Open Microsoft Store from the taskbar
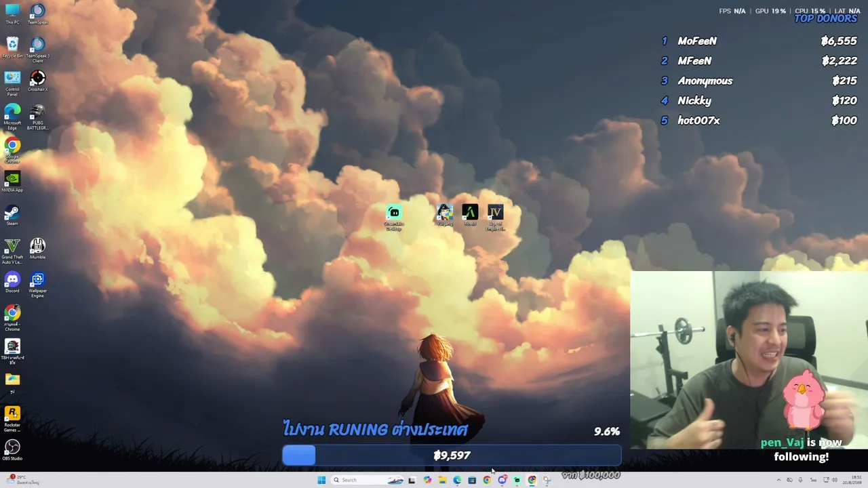This screenshot has height=488, width=868. [x=472, y=480]
